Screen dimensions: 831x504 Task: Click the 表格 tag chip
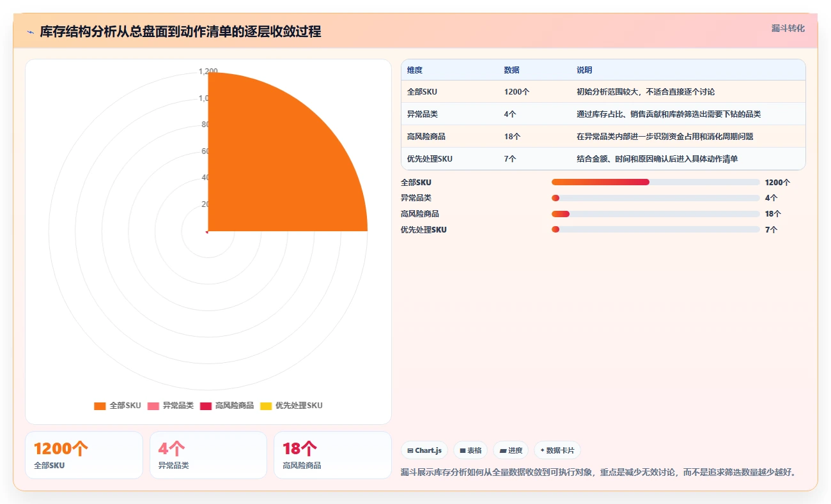pos(470,450)
